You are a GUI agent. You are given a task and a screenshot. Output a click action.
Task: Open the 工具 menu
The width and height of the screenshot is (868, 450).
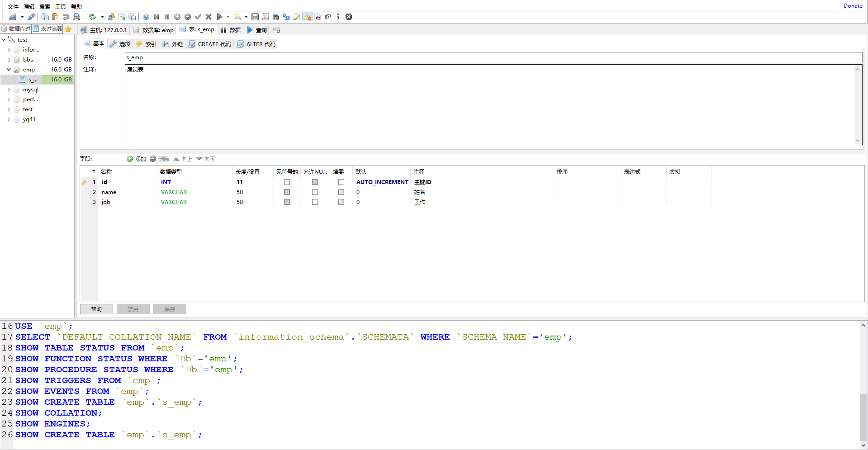pyautogui.click(x=61, y=6)
